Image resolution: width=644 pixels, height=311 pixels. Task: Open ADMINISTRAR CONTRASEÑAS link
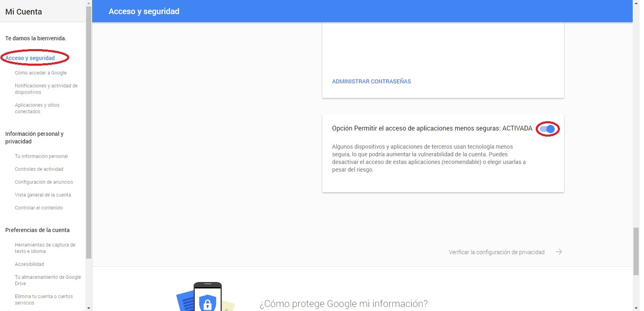tap(371, 81)
